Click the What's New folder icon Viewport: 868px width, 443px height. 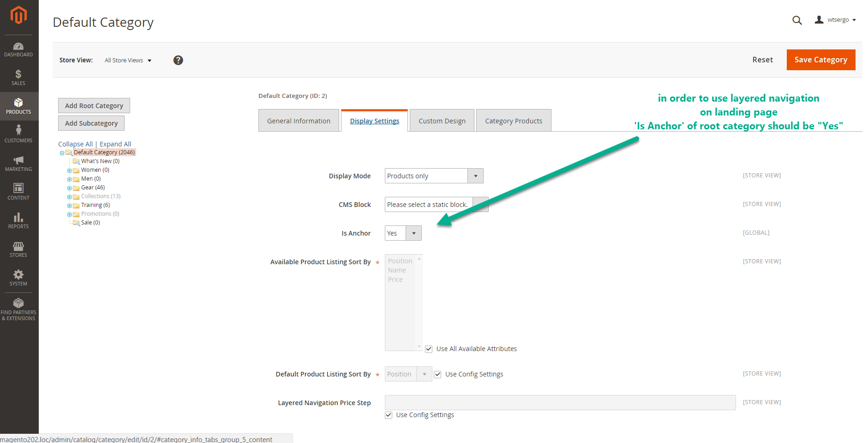pos(76,161)
